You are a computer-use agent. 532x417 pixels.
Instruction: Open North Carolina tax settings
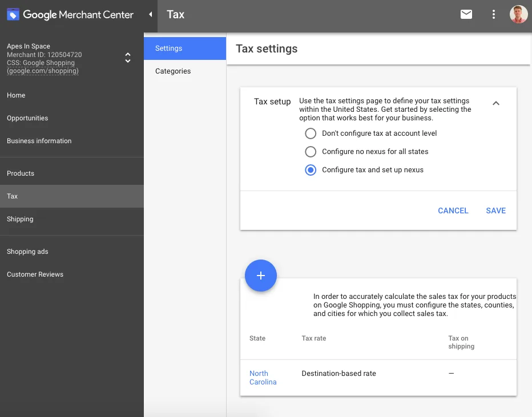(x=263, y=378)
